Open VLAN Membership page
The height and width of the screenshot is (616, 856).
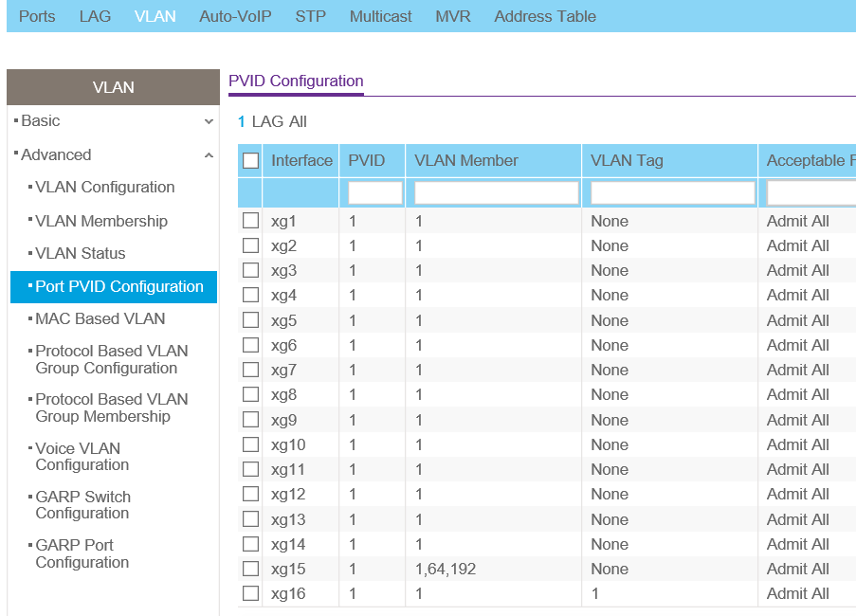point(101,221)
